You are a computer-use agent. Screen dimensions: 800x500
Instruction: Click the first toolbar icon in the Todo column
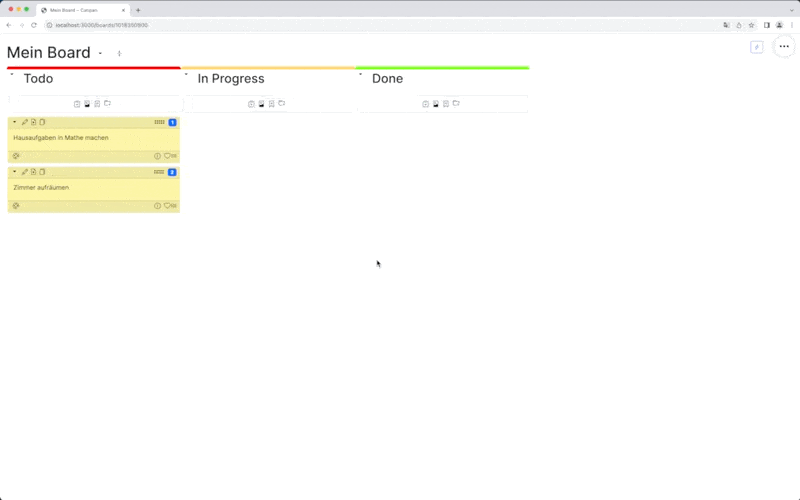(x=77, y=104)
